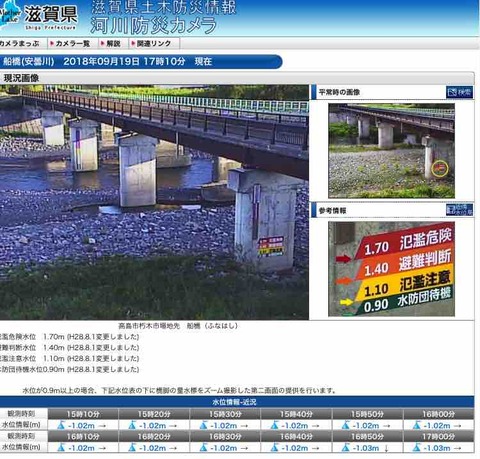
Task: Open the カメラまっぷ menu item
Action: pos(20,44)
